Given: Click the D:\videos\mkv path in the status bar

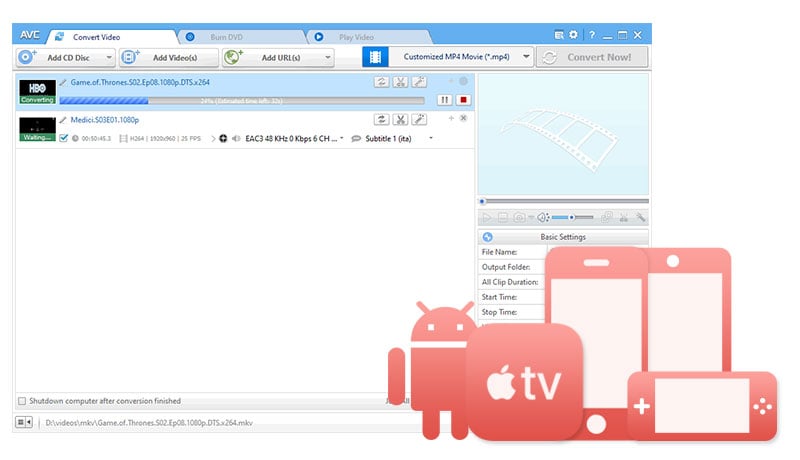Looking at the screenshot, I should click(149, 423).
